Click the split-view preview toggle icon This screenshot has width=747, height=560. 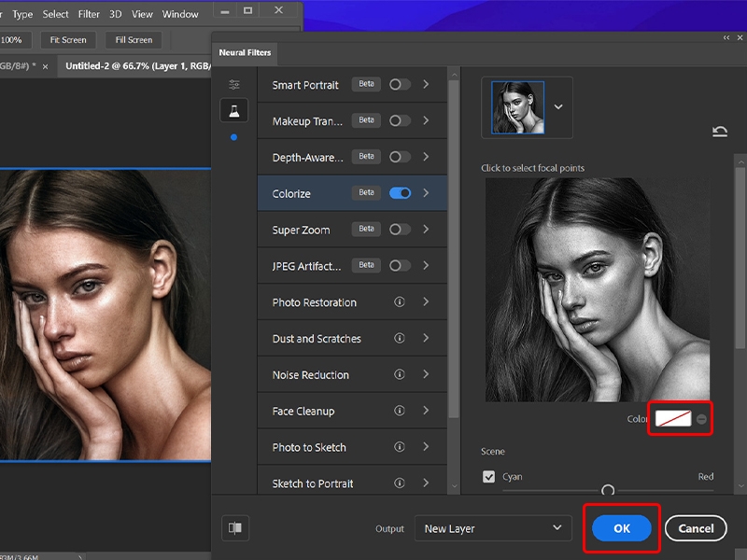[234, 527]
